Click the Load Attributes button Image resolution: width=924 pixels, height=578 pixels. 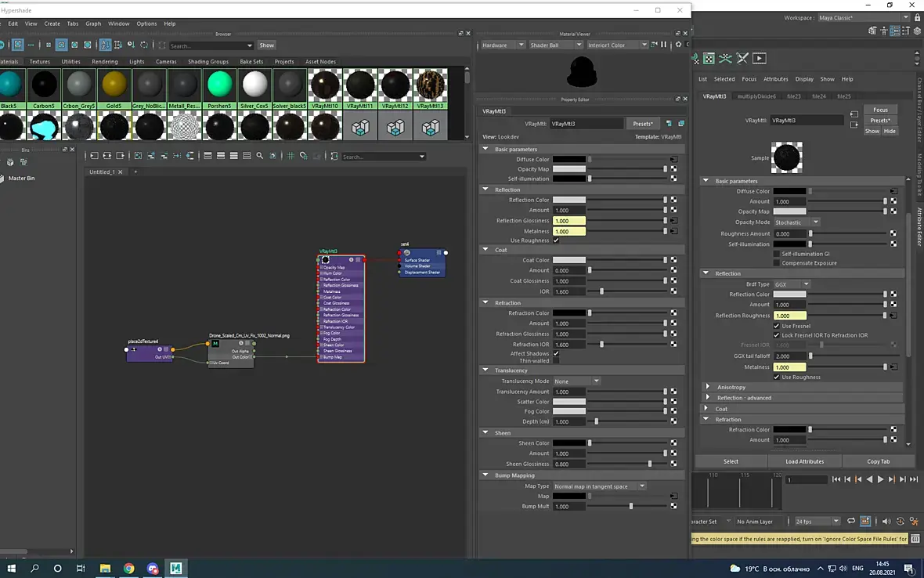tap(804, 461)
